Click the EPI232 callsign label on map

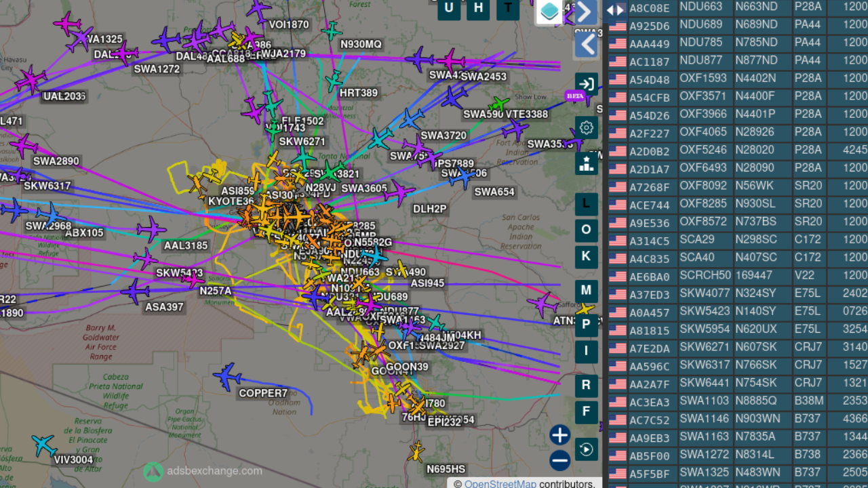pyautogui.click(x=444, y=422)
